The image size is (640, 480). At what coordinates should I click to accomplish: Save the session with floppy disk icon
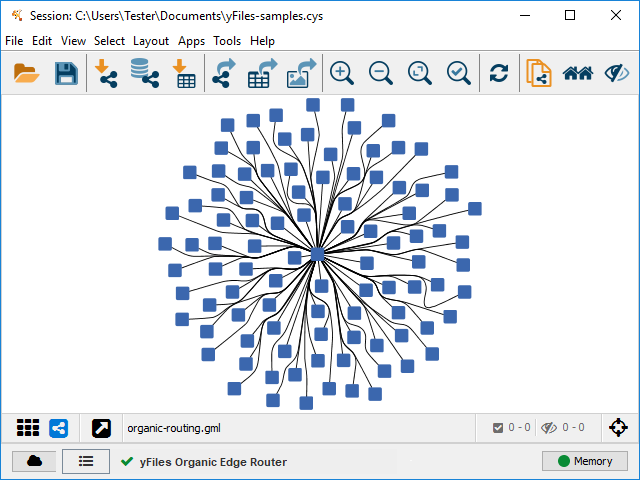point(66,73)
